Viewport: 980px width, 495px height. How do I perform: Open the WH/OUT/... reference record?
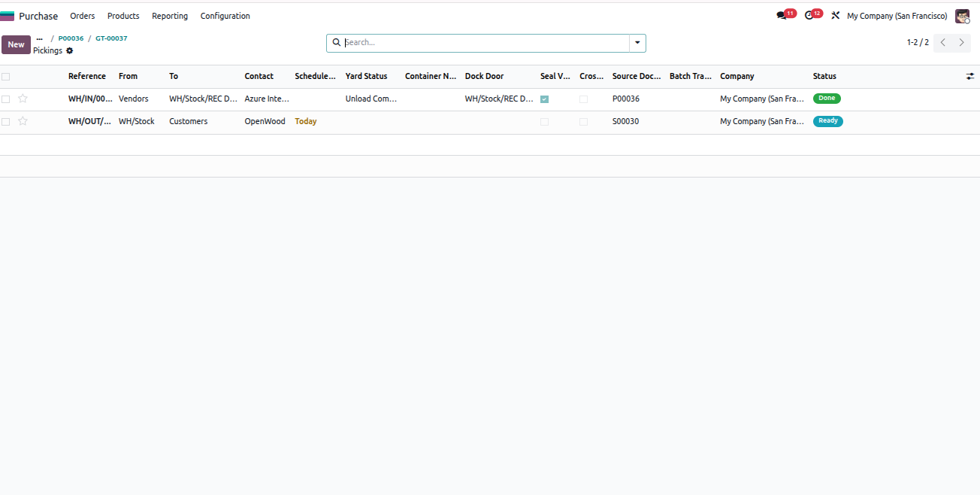click(x=90, y=121)
